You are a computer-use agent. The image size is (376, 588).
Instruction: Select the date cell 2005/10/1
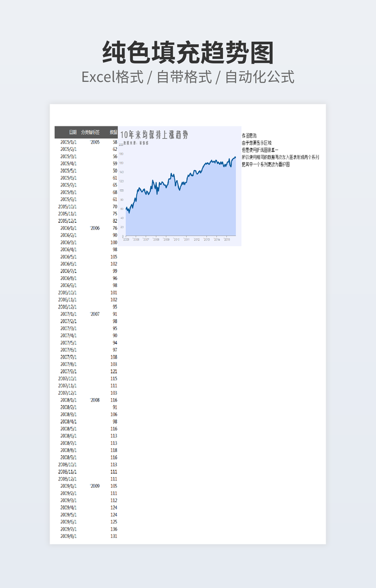(x=67, y=207)
